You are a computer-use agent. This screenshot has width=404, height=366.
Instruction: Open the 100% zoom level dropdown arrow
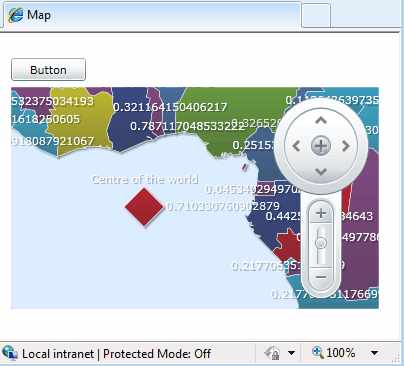pyautogui.click(x=374, y=353)
